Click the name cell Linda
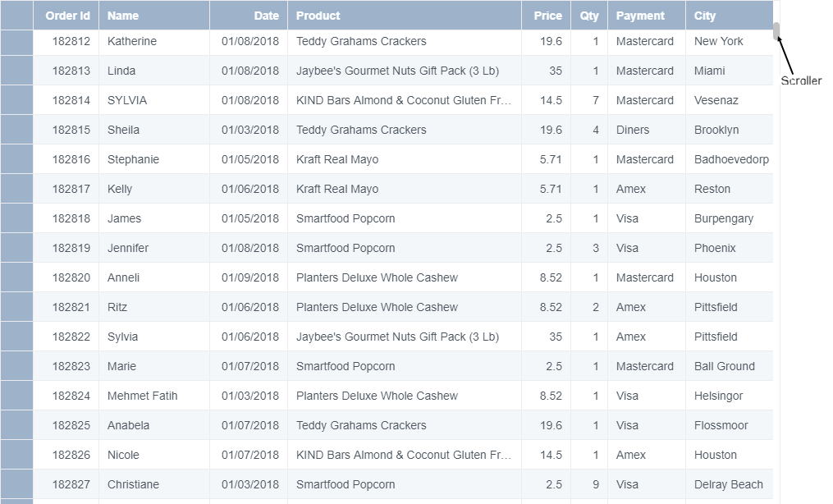The image size is (833, 504). click(x=154, y=71)
